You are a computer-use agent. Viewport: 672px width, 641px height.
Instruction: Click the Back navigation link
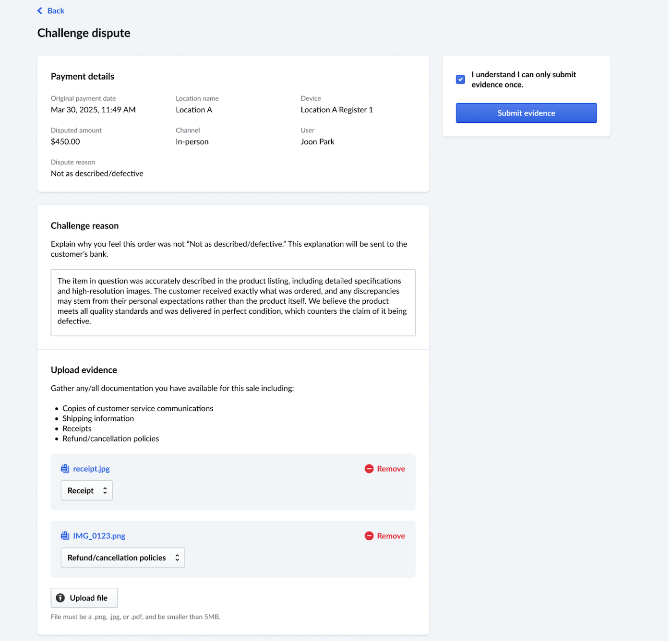point(55,11)
